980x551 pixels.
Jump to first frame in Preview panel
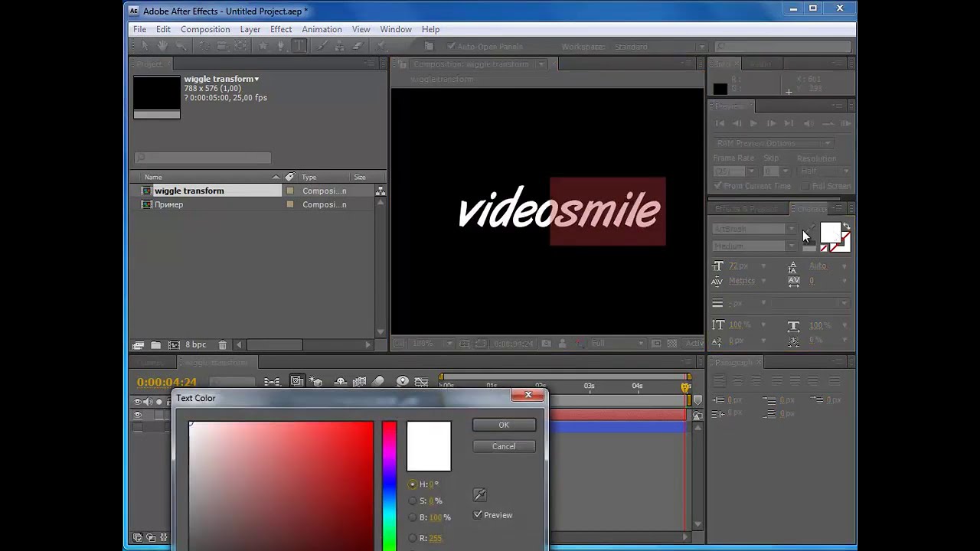(720, 123)
